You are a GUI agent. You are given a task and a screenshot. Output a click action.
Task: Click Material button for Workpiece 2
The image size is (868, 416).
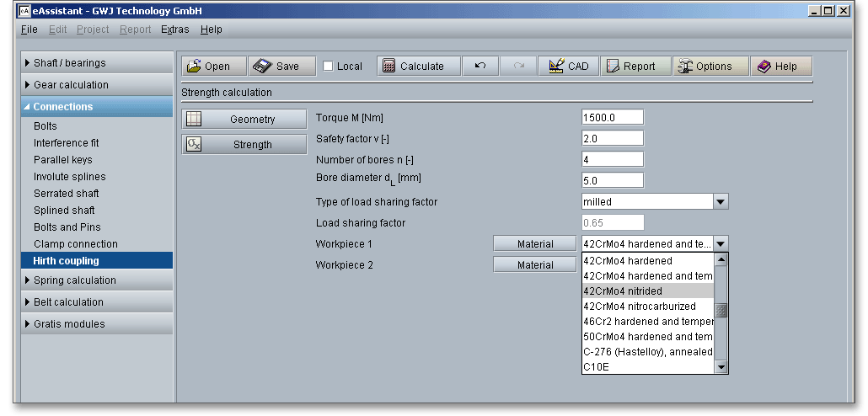[x=535, y=265]
